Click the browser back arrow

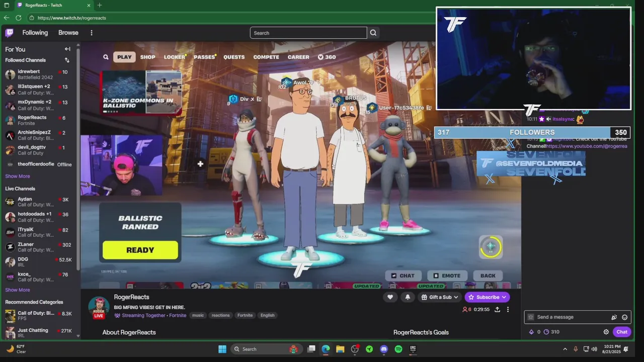point(7,18)
